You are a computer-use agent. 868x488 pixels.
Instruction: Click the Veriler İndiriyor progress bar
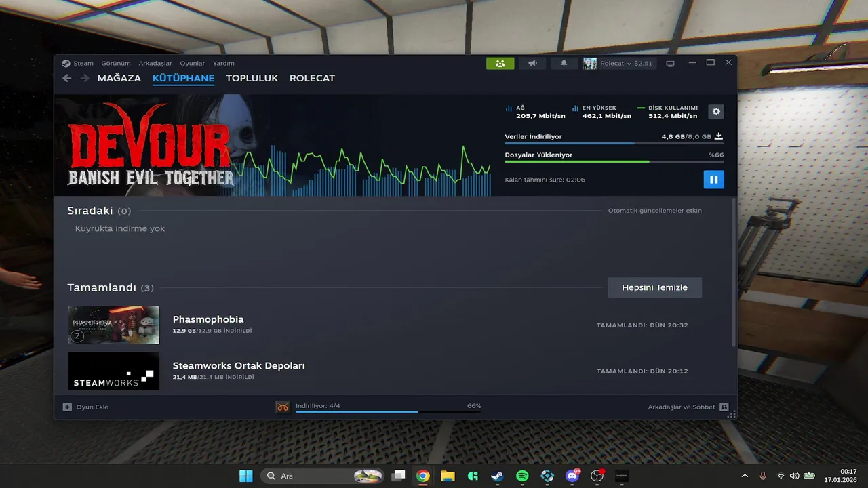(614, 143)
